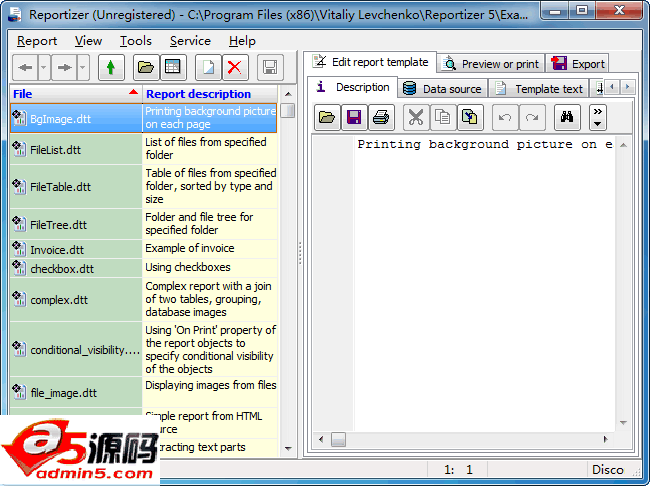Click the editor horizontal scrollbar thumb
This screenshot has height=486, width=650.
point(338,439)
